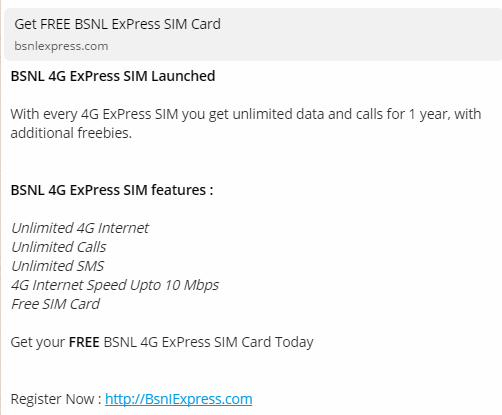Select the 'Unlimited SMS' feature line
This screenshot has height=415, width=502.
tap(58, 266)
